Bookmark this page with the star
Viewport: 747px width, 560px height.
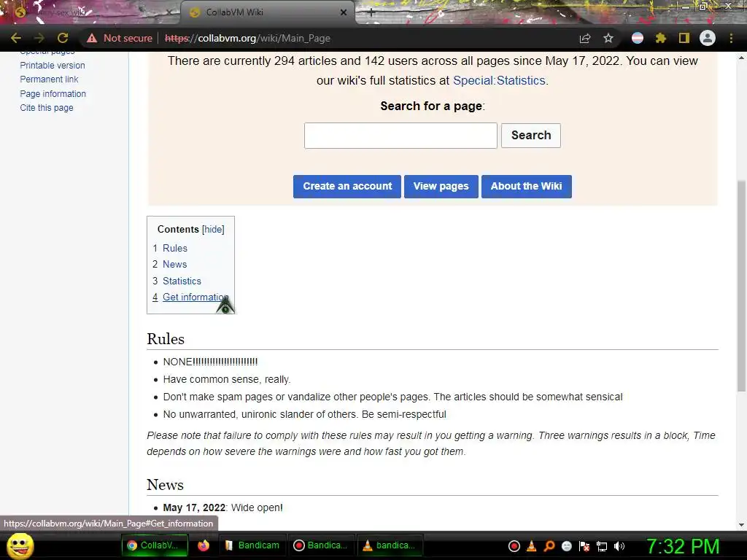608,38
